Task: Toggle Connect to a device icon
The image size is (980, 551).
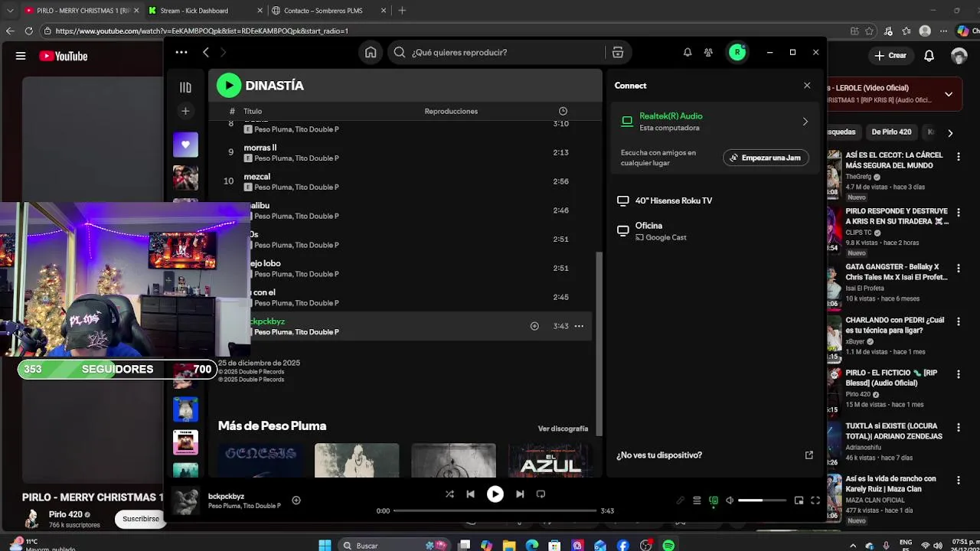Action: coord(714,500)
